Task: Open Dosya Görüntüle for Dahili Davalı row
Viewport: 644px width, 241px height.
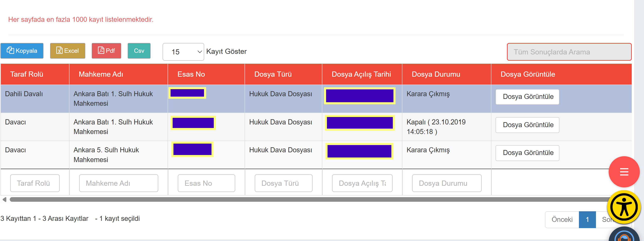Action: coord(528,97)
